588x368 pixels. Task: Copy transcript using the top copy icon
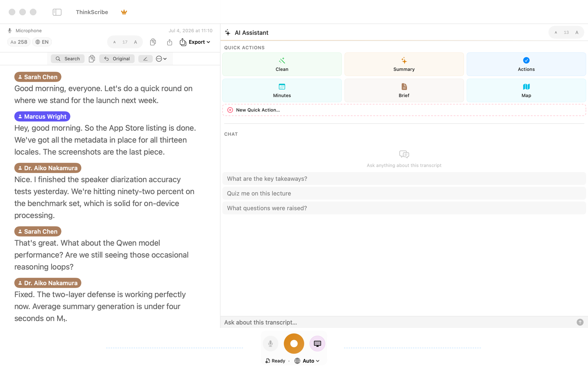pos(153,42)
